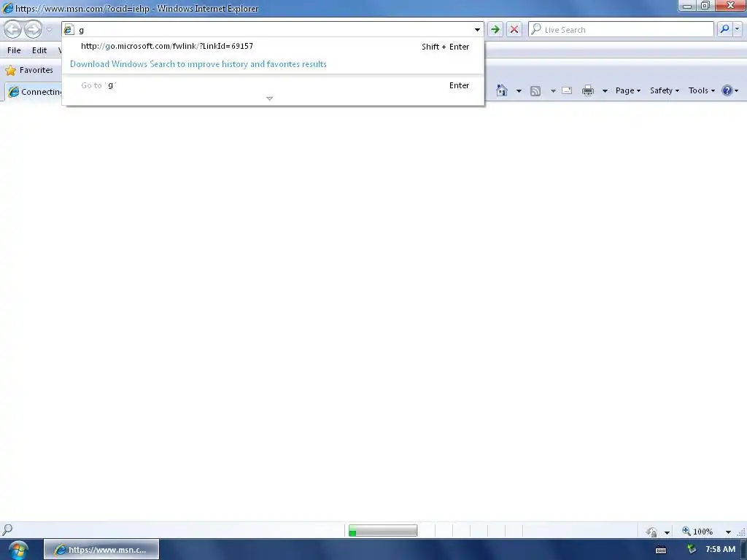This screenshot has width=747, height=560.
Task: Click the msn.com taskbar button
Action: pos(101,550)
